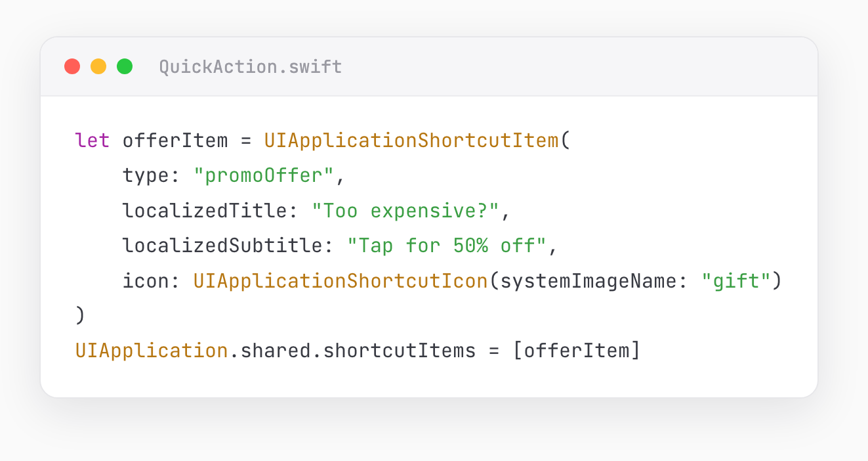Select the offerItem variable name on first line
This screenshot has height=461, width=868.
coord(175,141)
